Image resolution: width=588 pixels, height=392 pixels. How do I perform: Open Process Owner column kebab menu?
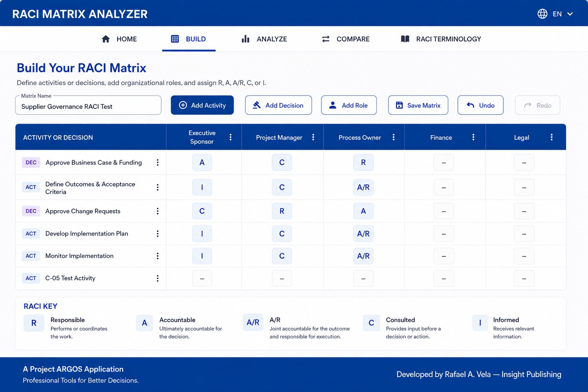coord(394,137)
